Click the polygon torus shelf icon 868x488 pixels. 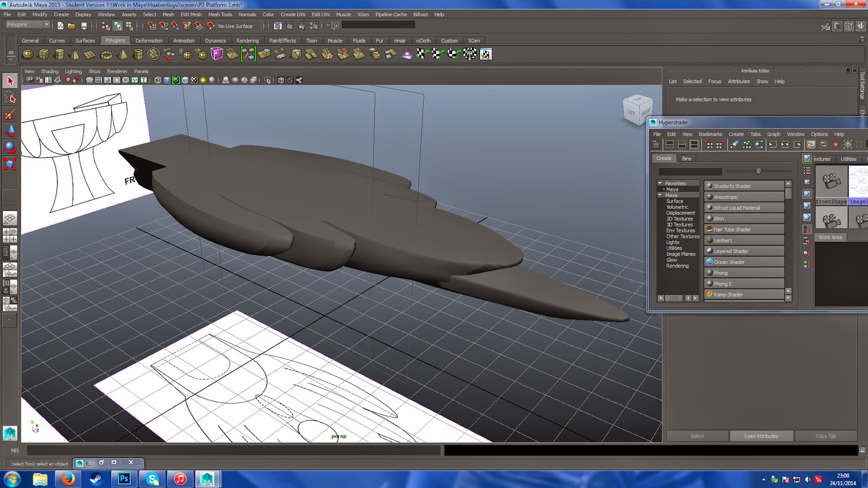point(106,54)
